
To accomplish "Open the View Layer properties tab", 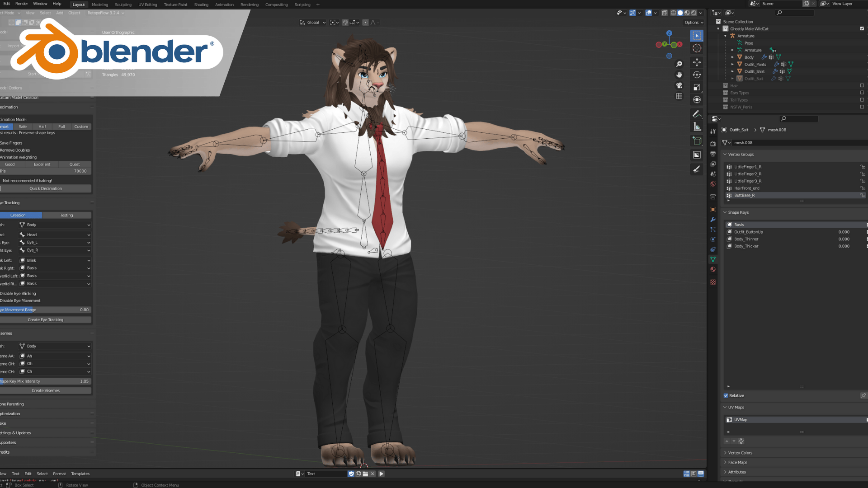I will coord(713,164).
